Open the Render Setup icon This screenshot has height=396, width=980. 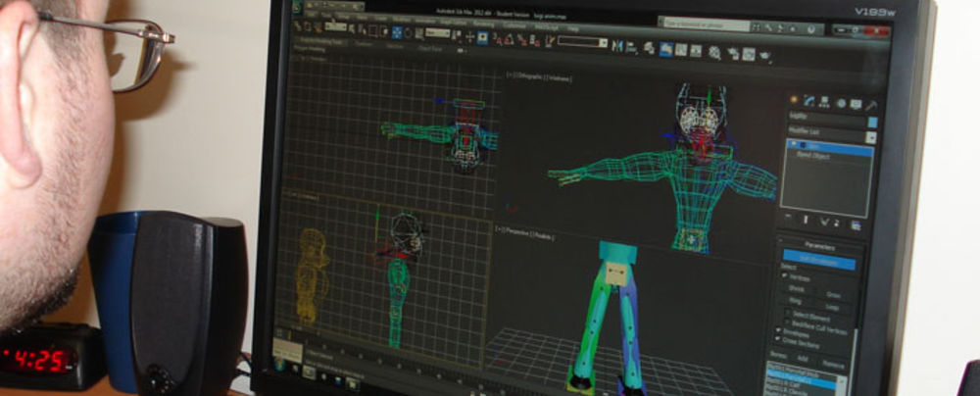click(x=734, y=54)
